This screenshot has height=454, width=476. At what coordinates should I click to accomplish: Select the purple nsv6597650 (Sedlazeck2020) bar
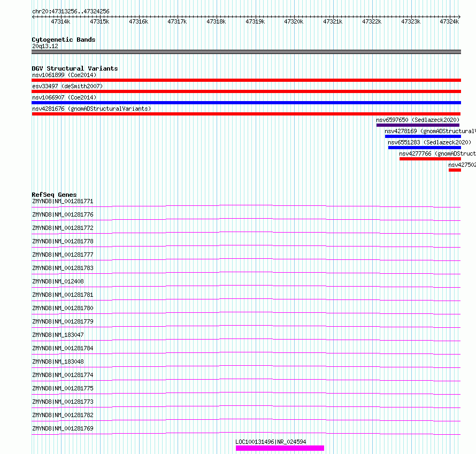pyautogui.click(x=418, y=125)
